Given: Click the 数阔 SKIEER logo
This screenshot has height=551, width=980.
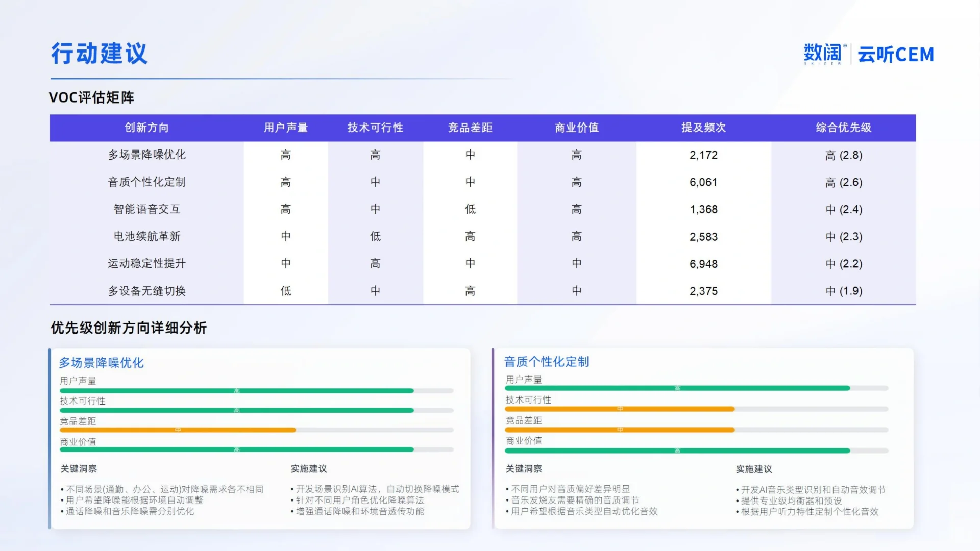Looking at the screenshot, I should 823,54.
